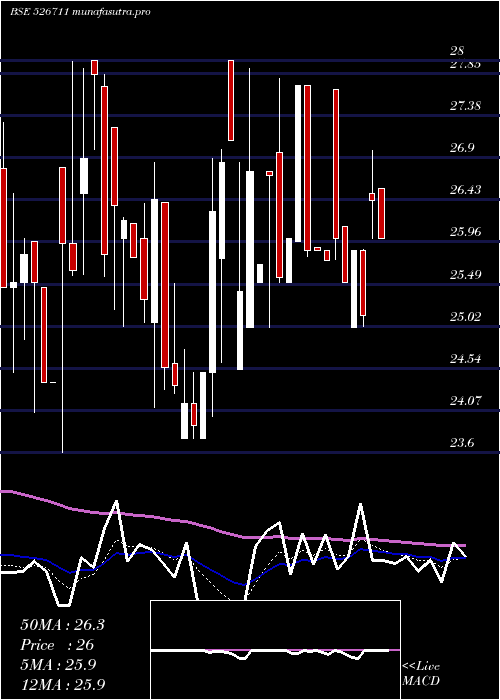Click the price label 25.49
The width and height of the screenshot is (500, 700).
[x=465, y=274]
